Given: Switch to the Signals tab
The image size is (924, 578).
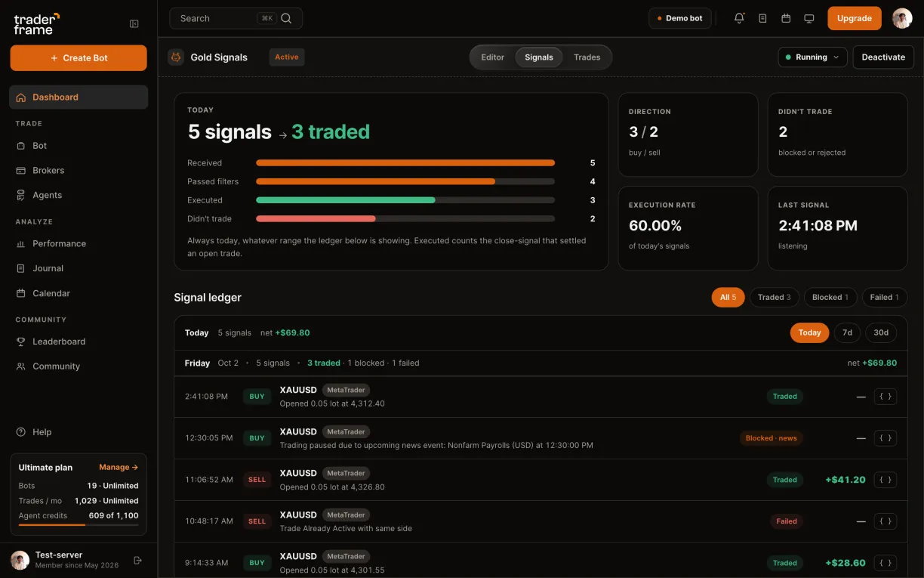Looking at the screenshot, I should (x=539, y=57).
